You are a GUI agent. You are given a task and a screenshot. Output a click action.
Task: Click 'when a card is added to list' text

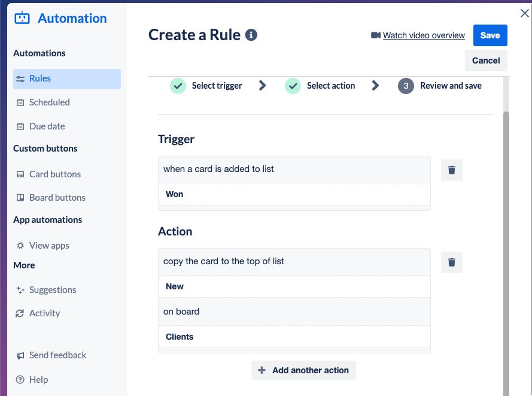tap(218, 169)
